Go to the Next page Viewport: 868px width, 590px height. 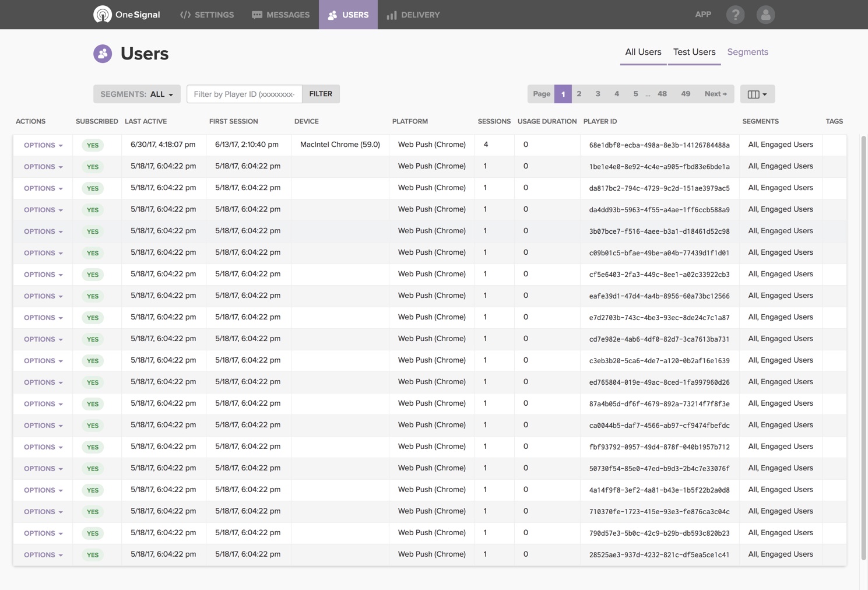pos(715,94)
